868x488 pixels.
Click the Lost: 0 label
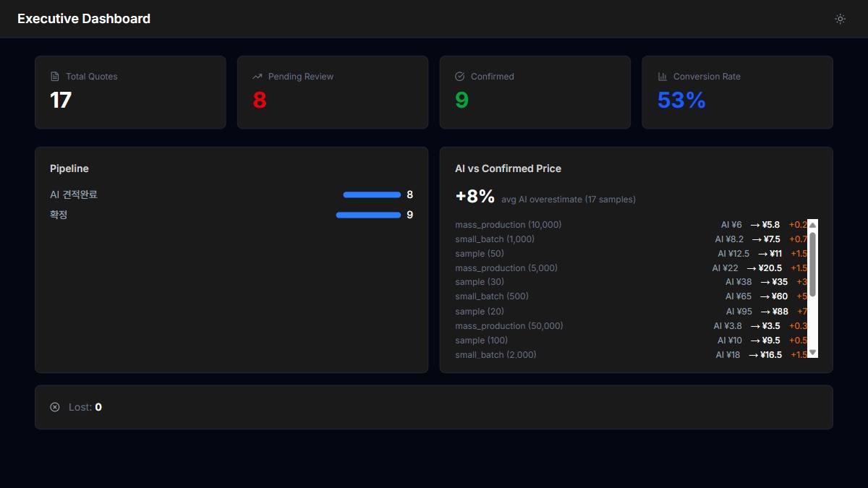(85, 407)
